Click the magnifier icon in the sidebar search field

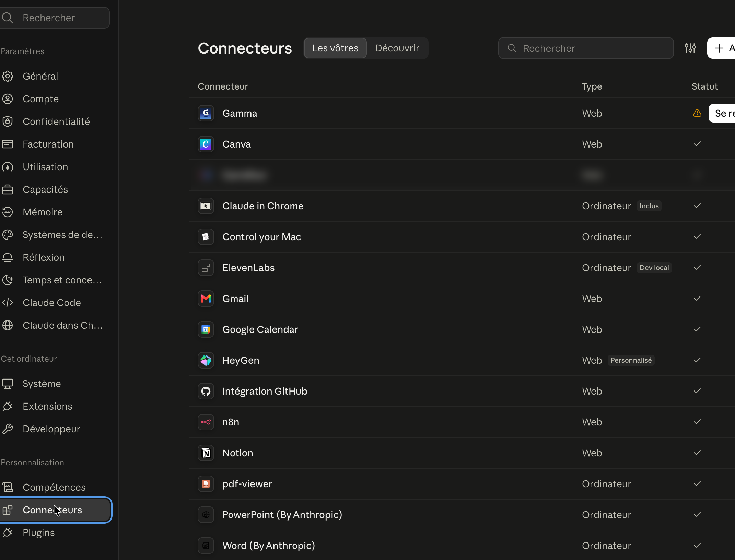[x=8, y=18]
